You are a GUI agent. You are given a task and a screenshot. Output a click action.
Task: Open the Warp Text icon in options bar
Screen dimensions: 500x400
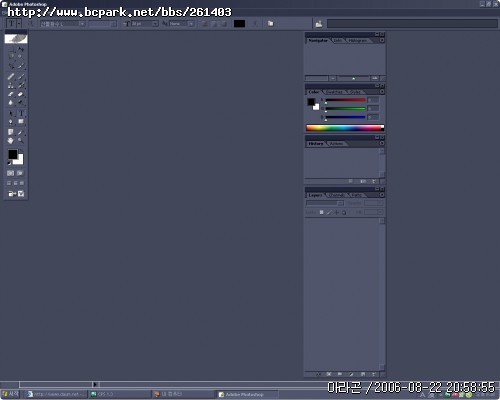coord(255,23)
